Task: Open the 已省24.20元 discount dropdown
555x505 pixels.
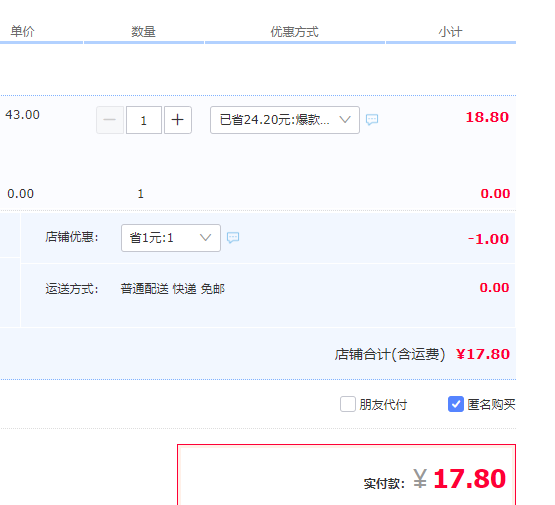Action: pos(285,120)
